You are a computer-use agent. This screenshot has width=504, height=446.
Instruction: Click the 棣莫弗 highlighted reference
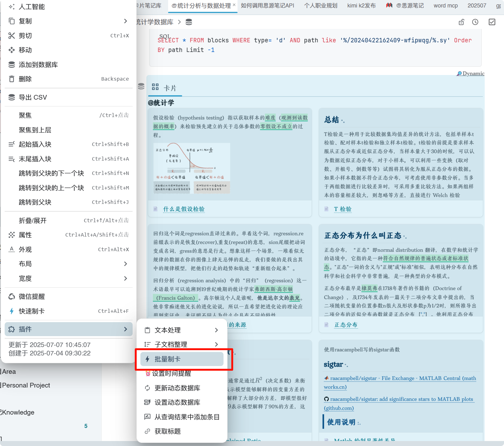(369, 288)
